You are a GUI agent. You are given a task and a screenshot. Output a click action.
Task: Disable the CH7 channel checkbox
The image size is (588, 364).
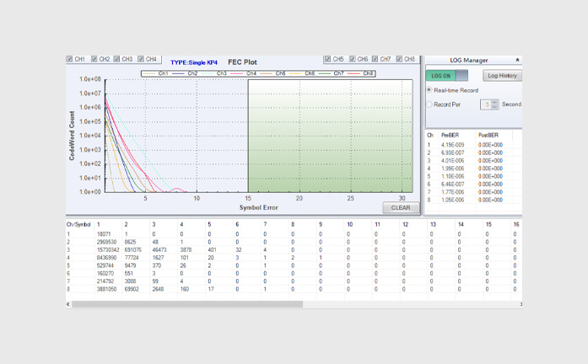(375, 59)
